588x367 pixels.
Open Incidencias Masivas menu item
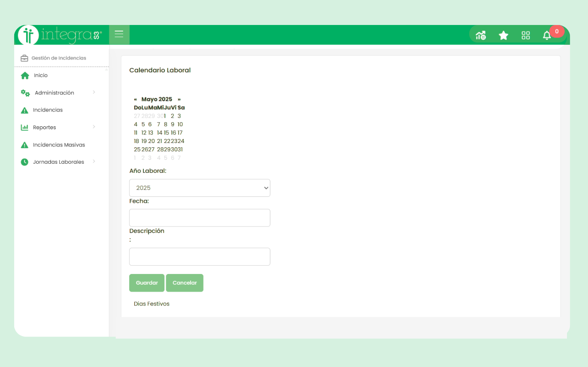pyautogui.click(x=59, y=145)
